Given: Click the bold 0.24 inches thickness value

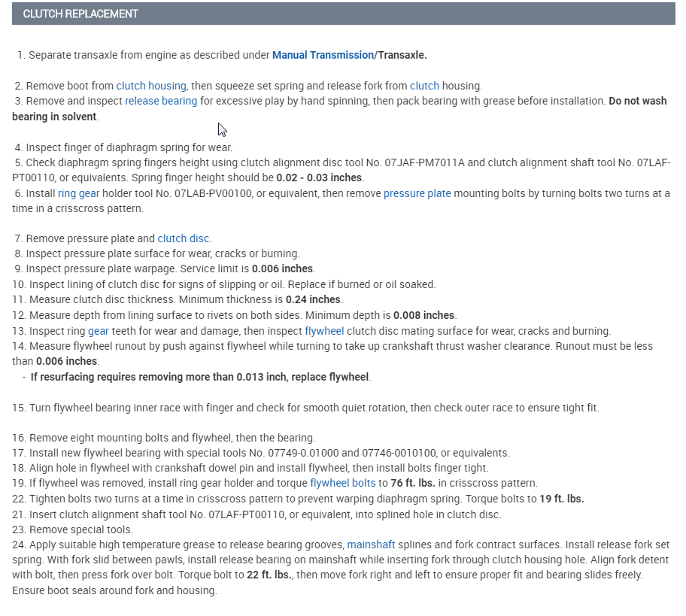Looking at the screenshot, I should click(x=313, y=300).
